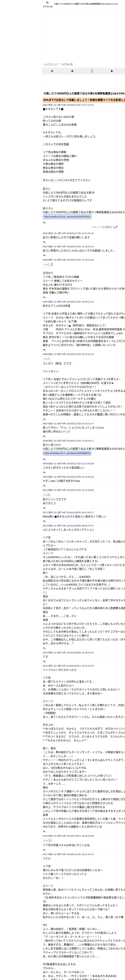The image size is (125, 980).
Task: Open the thread title 化粧したり3000円以上 heading
Action: coord(84,93)
